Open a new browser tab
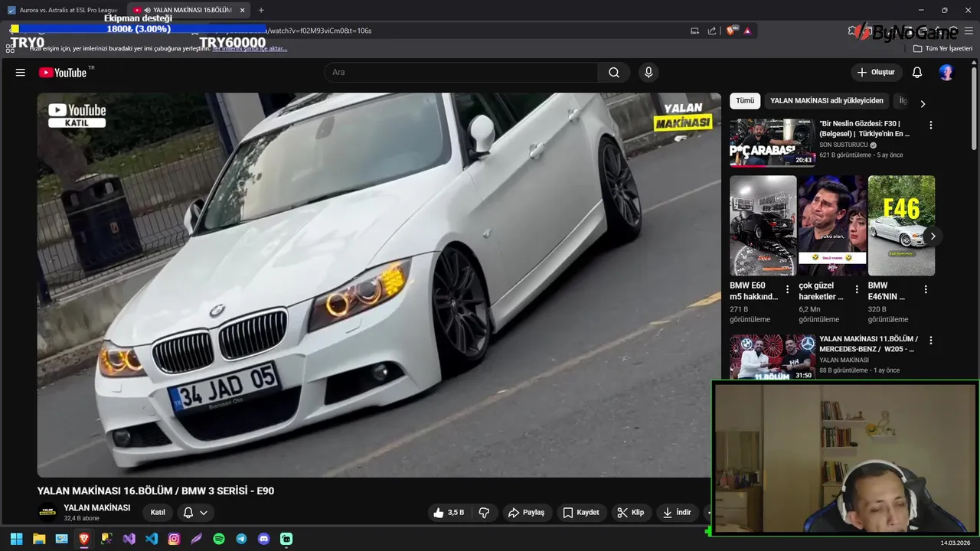The image size is (980, 551). coord(261,10)
